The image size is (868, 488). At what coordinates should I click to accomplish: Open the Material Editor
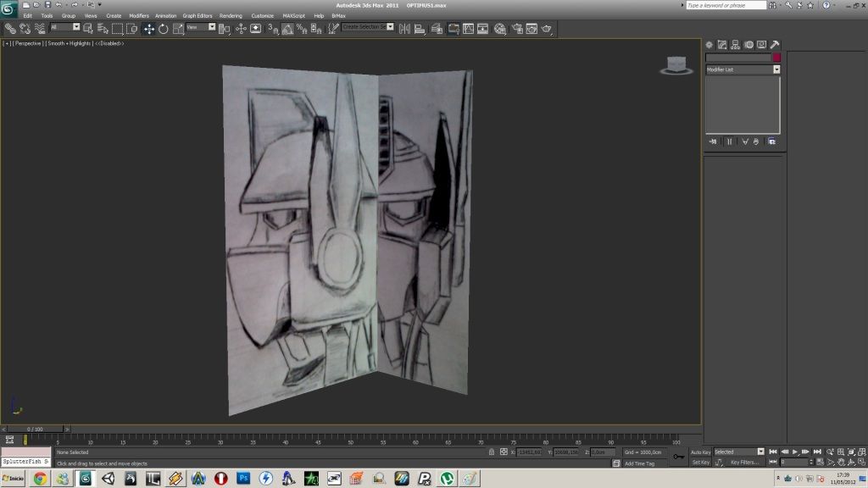(500, 29)
